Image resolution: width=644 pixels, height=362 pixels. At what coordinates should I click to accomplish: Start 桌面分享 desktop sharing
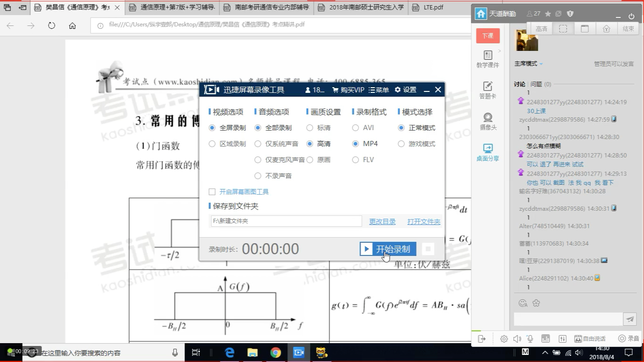coord(488,151)
